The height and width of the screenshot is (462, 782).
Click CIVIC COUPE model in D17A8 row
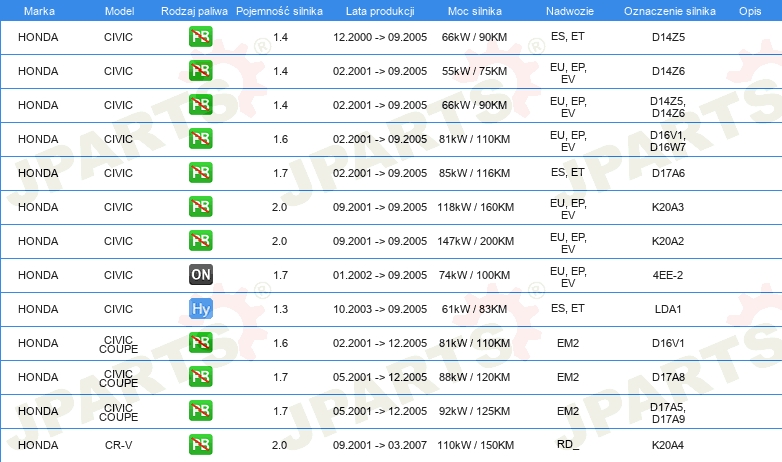[x=118, y=378]
